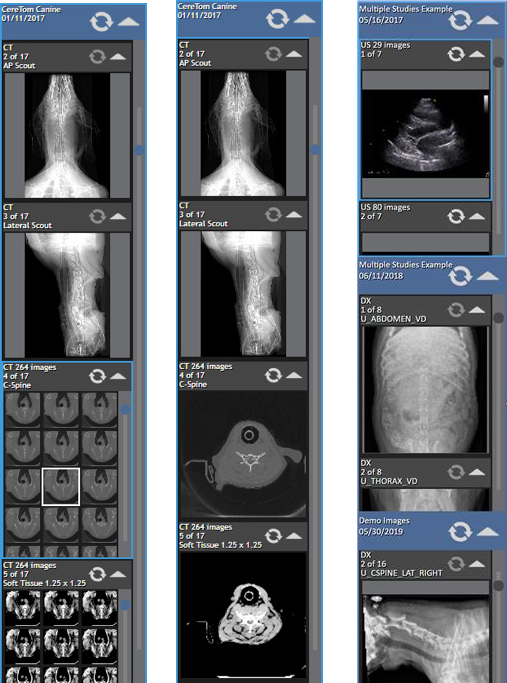Screen dimensions: 507x683
Task: Collapse the Multiple Studies Example 05/16/2017 study
Action: [x=487, y=20]
